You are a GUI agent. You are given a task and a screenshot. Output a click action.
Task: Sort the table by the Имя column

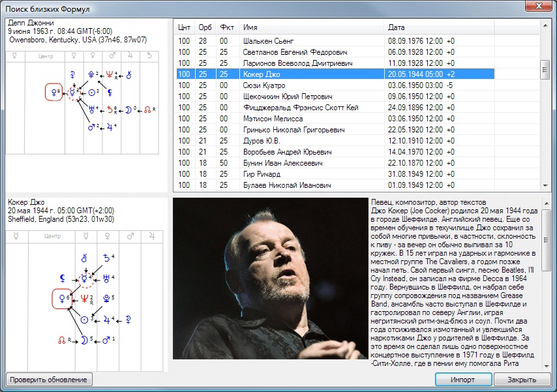(312, 27)
